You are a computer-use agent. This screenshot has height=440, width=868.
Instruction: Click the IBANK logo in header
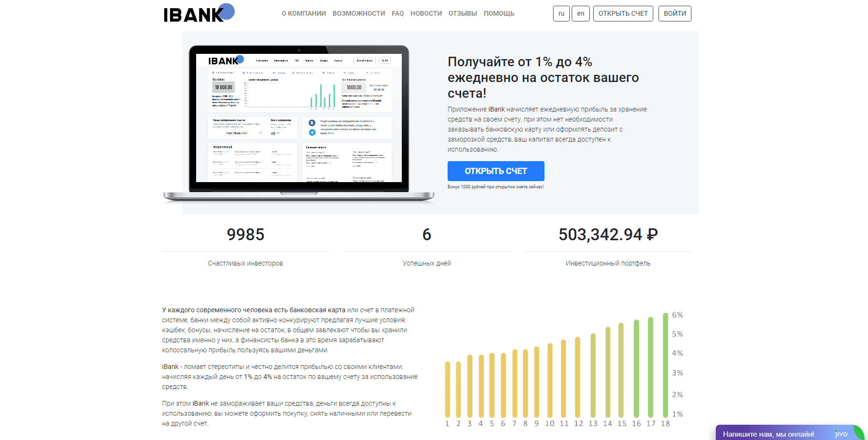[x=199, y=13]
